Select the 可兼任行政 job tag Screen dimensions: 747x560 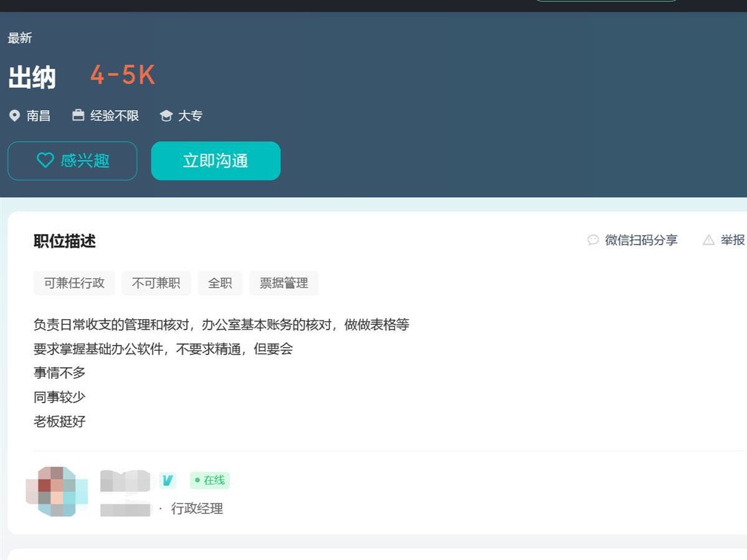tap(74, 283)
